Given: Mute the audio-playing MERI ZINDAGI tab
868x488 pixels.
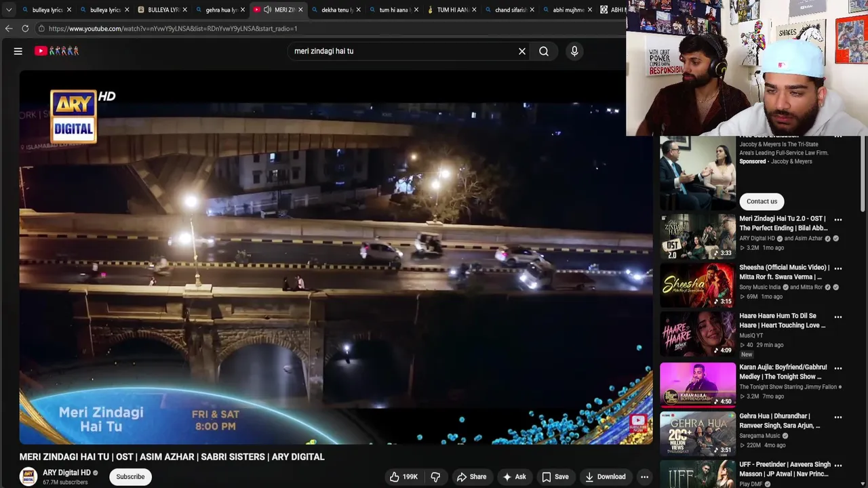Looking at the screenshot, I should [x=267, y=9].
